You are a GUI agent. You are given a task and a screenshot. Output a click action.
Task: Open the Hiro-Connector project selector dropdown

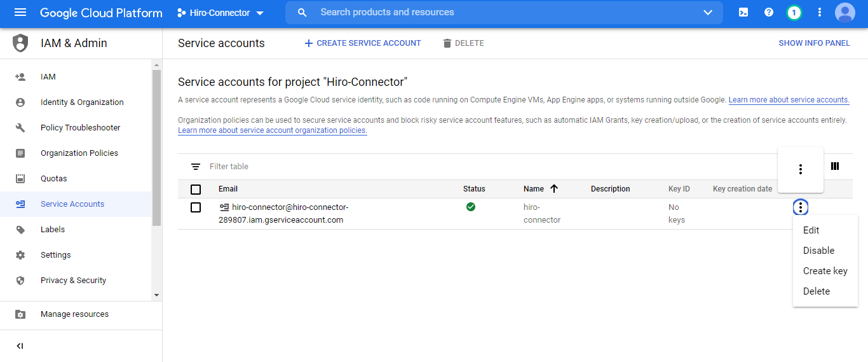tap(220, 13)
